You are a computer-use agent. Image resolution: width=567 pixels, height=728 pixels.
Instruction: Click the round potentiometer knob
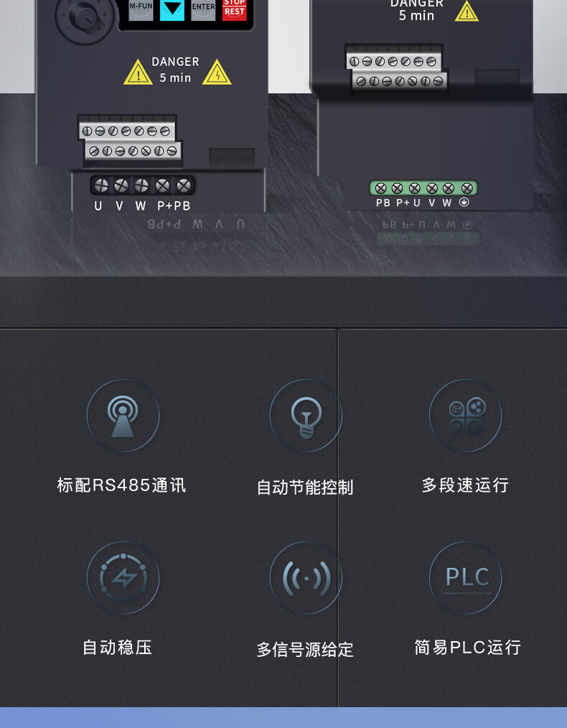click(85, 17)
